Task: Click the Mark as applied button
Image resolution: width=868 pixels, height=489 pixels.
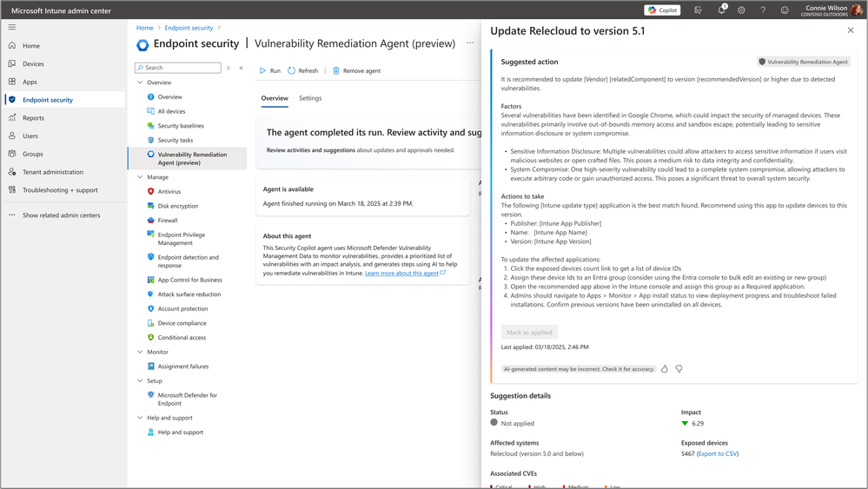Action: click(x=529, y=333)
